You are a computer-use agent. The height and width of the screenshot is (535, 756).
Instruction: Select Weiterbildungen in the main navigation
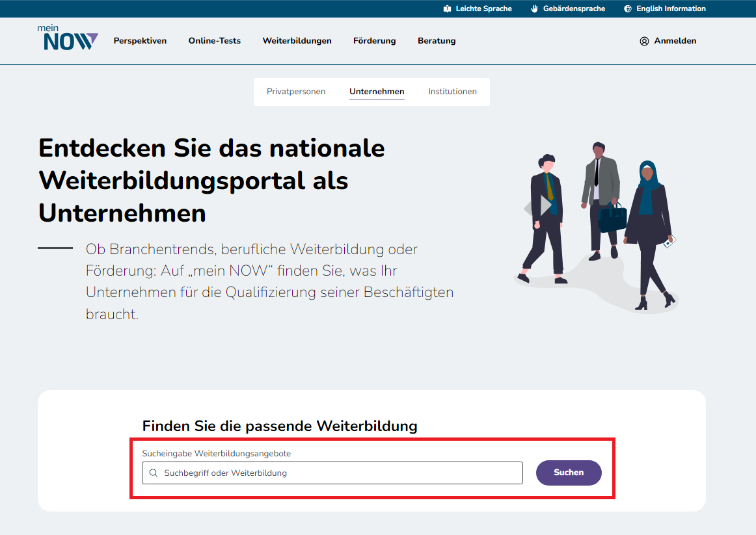pos(297,41)
